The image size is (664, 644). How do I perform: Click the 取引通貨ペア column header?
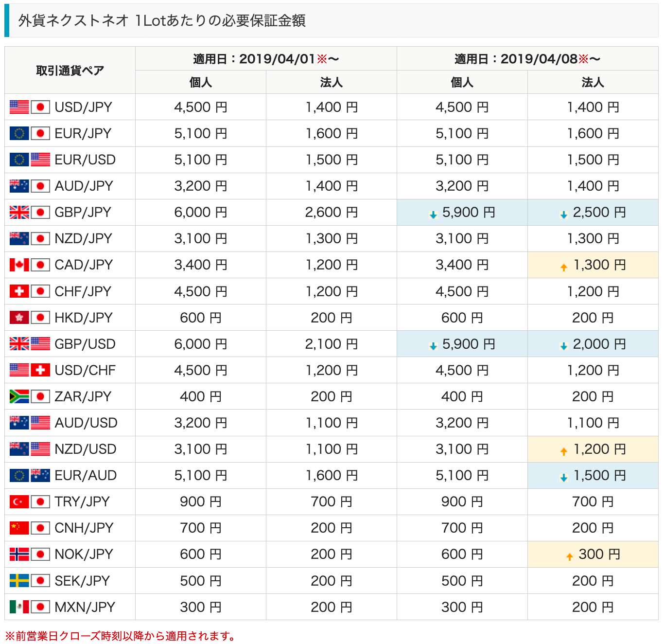pos(70,71)
